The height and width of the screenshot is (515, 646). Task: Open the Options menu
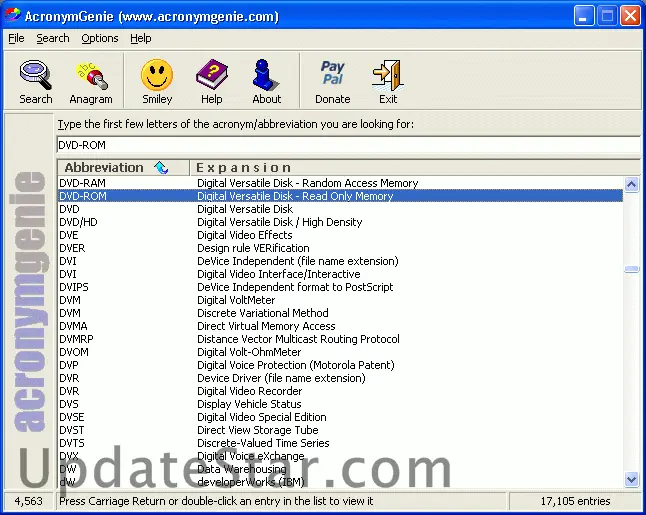pos(100,38)
